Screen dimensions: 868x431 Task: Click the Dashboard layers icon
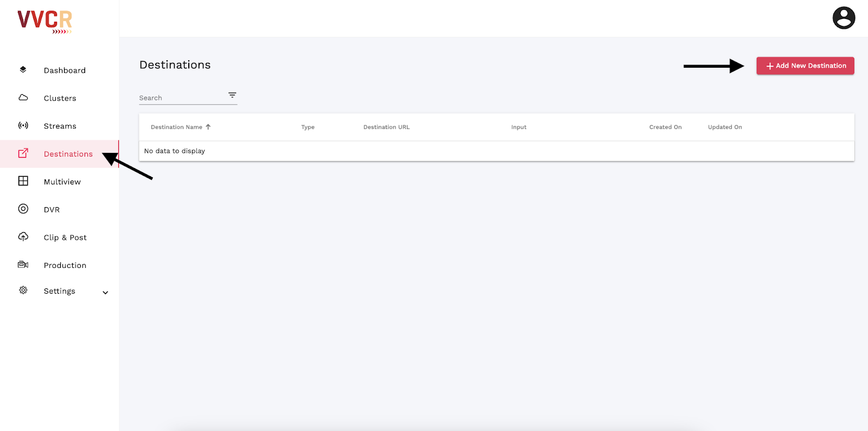tap(23, 69)
